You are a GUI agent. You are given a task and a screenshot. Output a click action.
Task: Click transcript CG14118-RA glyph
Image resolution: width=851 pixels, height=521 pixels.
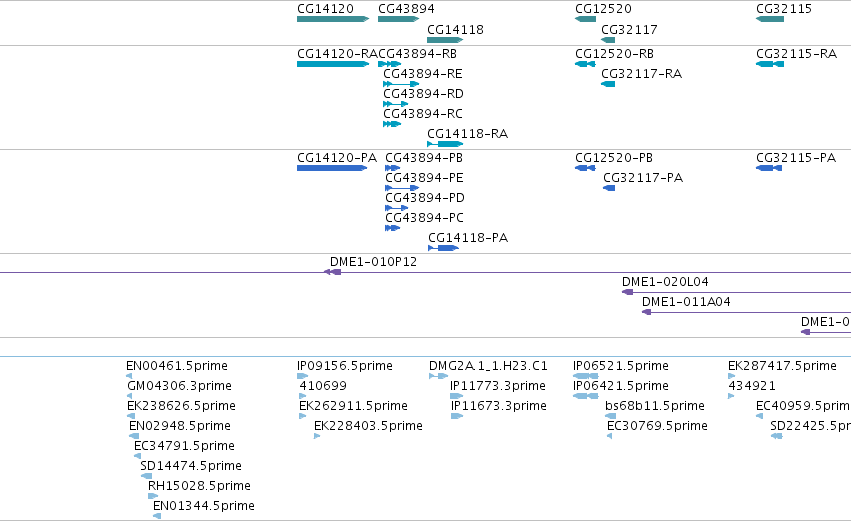point(445,144)
